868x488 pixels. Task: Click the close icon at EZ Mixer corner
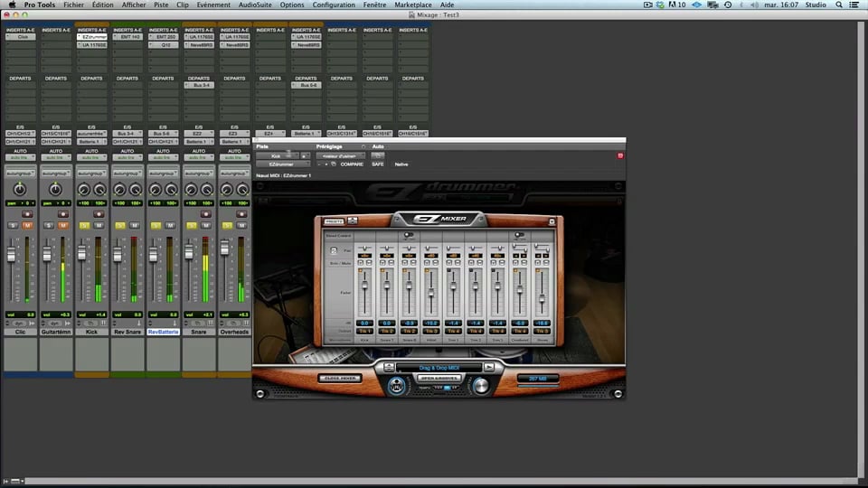pyautogui.click(x=552, y=221)
